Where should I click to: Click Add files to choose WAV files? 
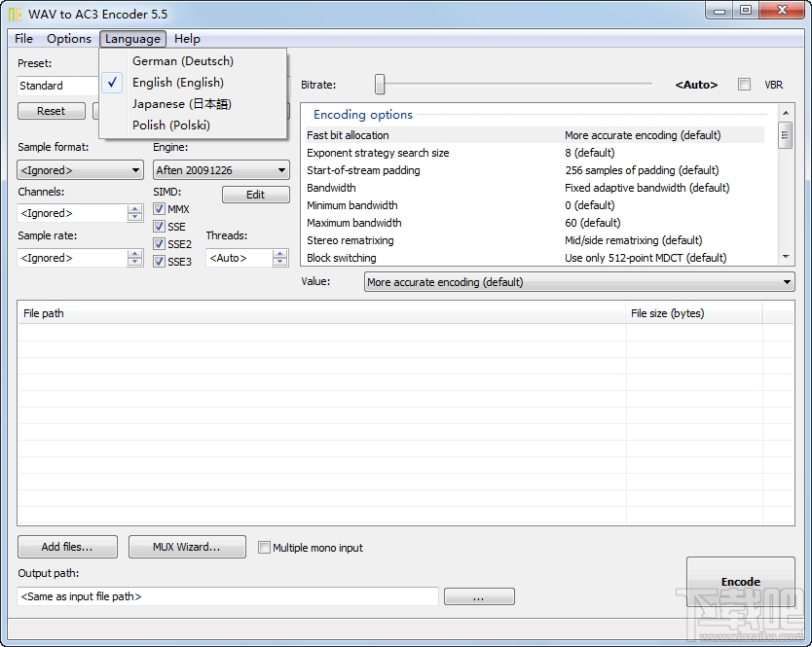pos(66,546)
